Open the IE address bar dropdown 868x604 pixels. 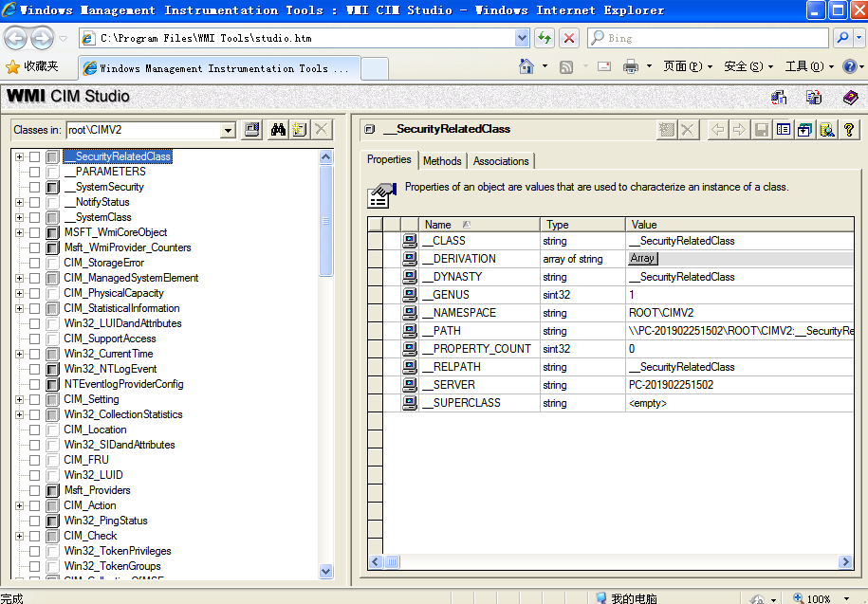(x=522, y=38)
